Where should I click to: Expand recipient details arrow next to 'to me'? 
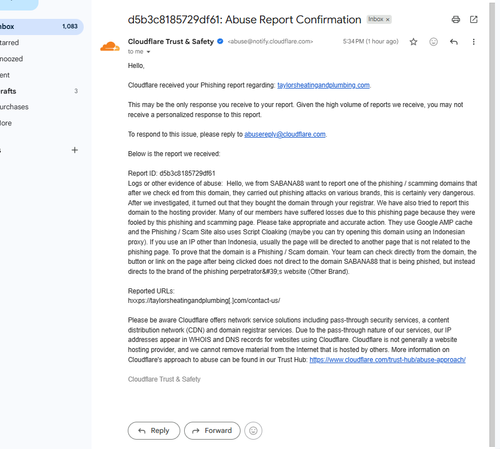point(148,52)
